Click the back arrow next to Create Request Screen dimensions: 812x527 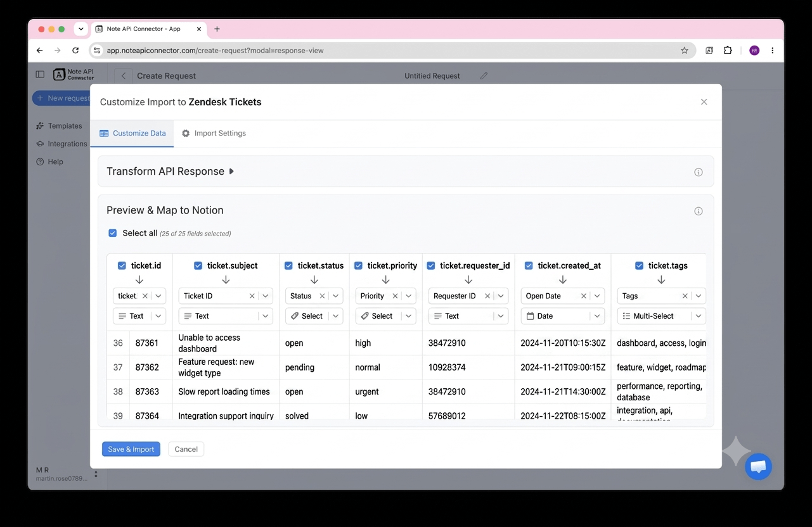(124, 75)
